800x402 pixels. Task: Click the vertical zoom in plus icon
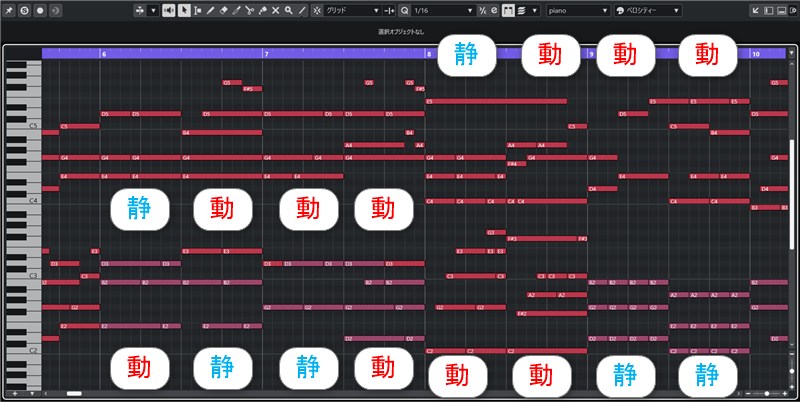[x=791, y=386]
